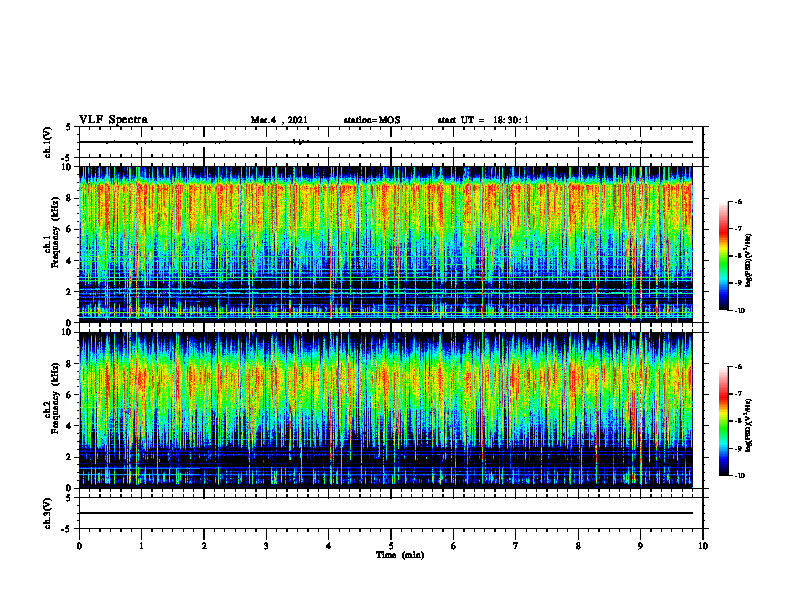
Task: Click the "1" label on time axis
Action: (x=141, y=546)
